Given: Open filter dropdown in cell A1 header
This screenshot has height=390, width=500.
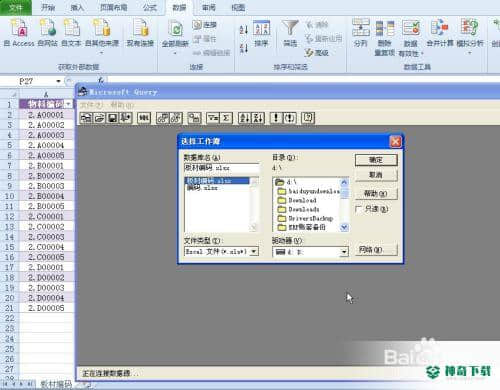Looking at the screenshot, I should click(69, 104).
